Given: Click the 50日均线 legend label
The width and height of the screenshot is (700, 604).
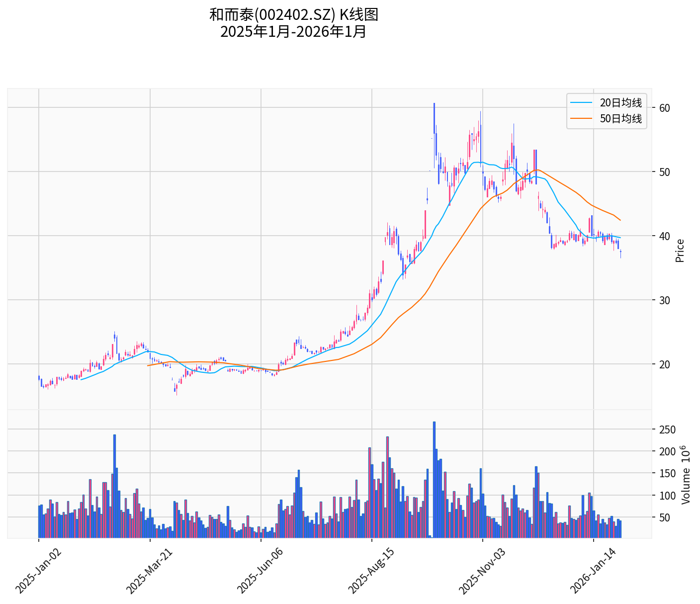Looking at the screenshot, I should pyautogui.click(x=620, y=119).
